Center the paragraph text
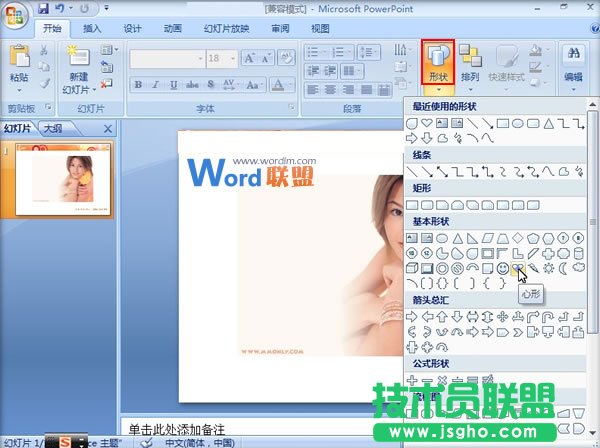 [x=330, y=90]
